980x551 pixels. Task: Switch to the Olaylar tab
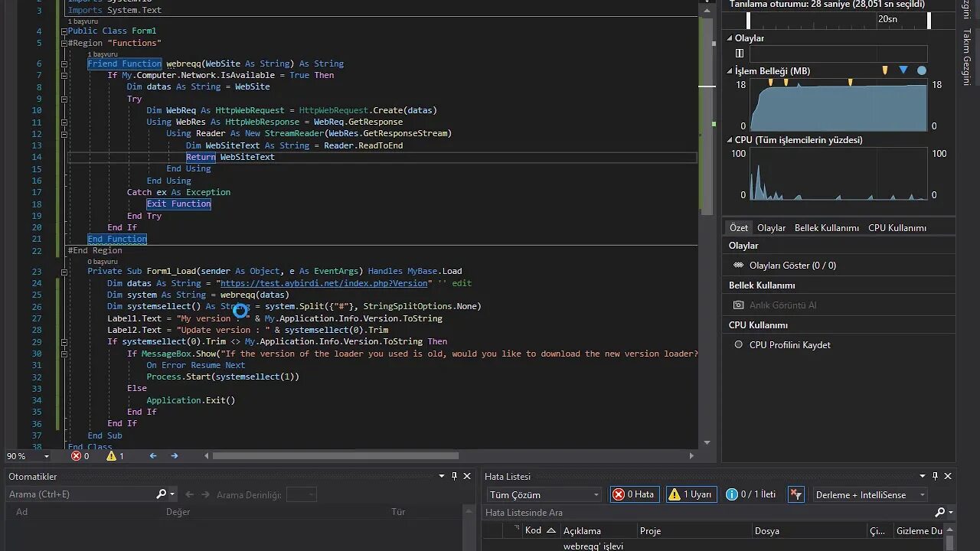point(772,228)
